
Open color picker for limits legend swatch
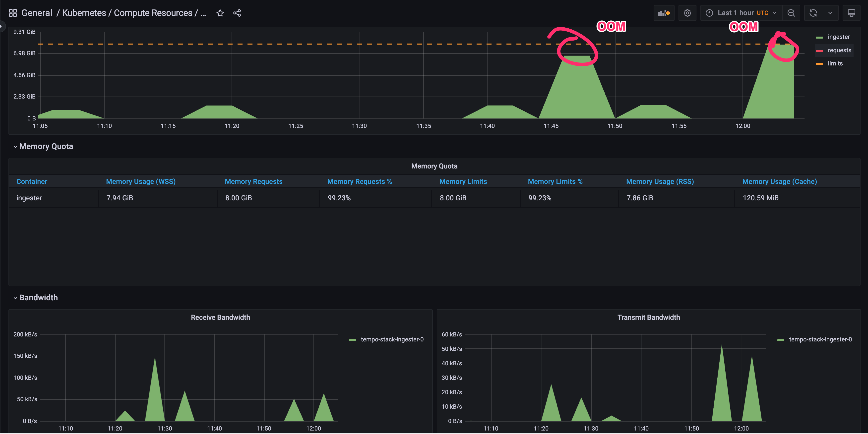(819, 64)
